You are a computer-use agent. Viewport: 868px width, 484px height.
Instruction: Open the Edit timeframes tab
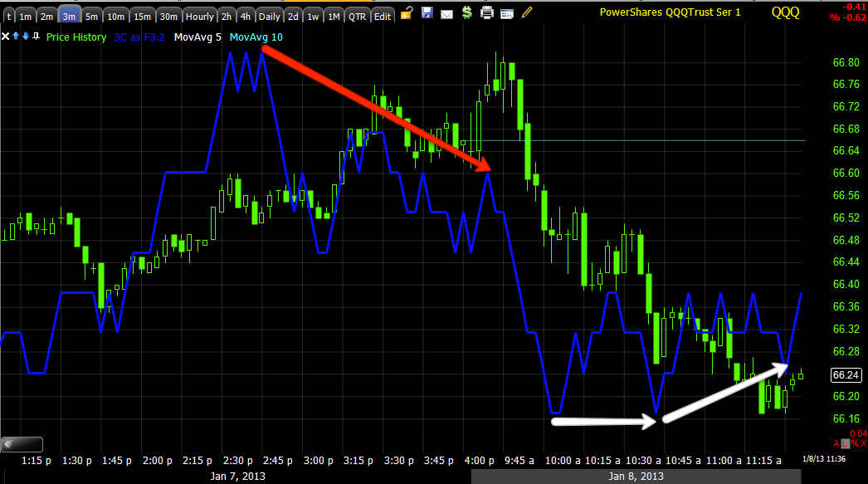pos(383,16)
